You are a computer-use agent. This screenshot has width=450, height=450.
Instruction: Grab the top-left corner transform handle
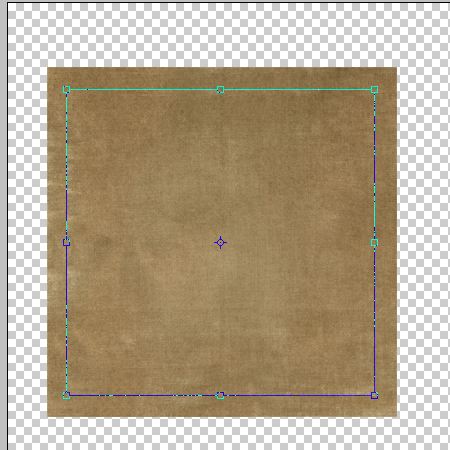coord(66,89)
